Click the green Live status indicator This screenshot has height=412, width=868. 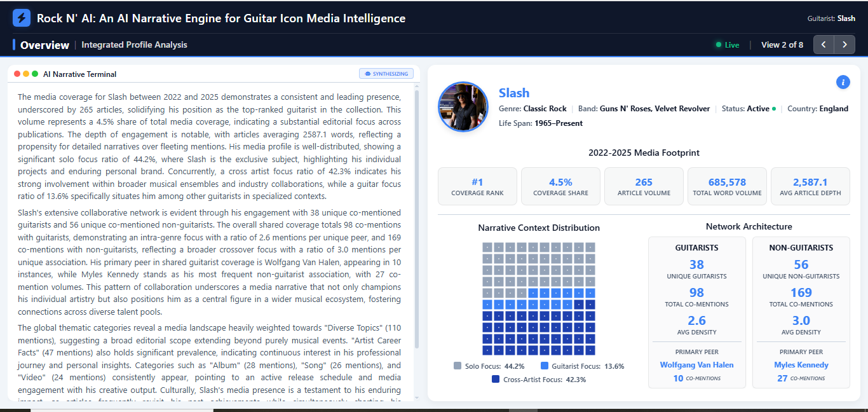coord(728,45)
